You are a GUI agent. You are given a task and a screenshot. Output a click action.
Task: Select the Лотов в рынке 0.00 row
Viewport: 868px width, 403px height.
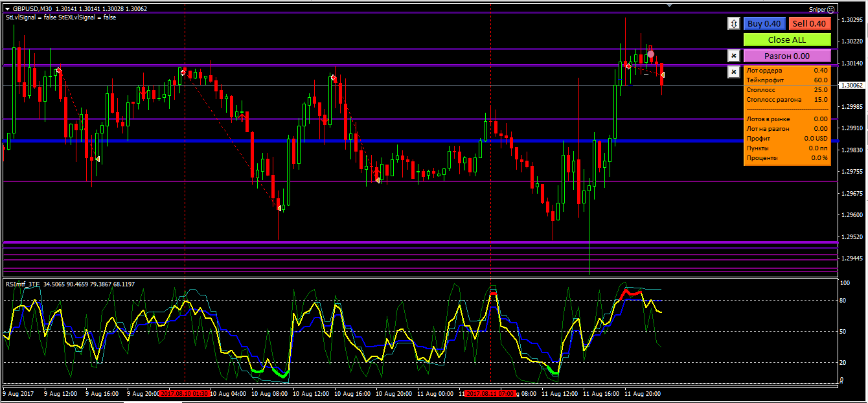[787, 119]
